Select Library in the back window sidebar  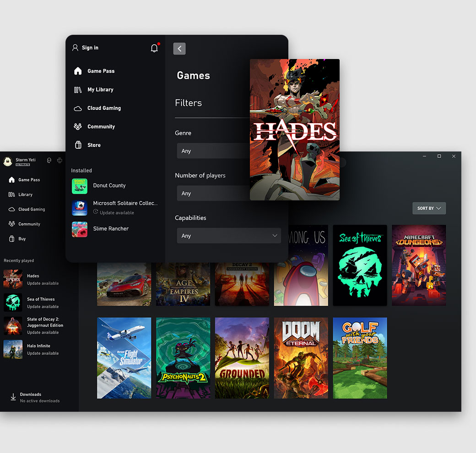point(20,194)
